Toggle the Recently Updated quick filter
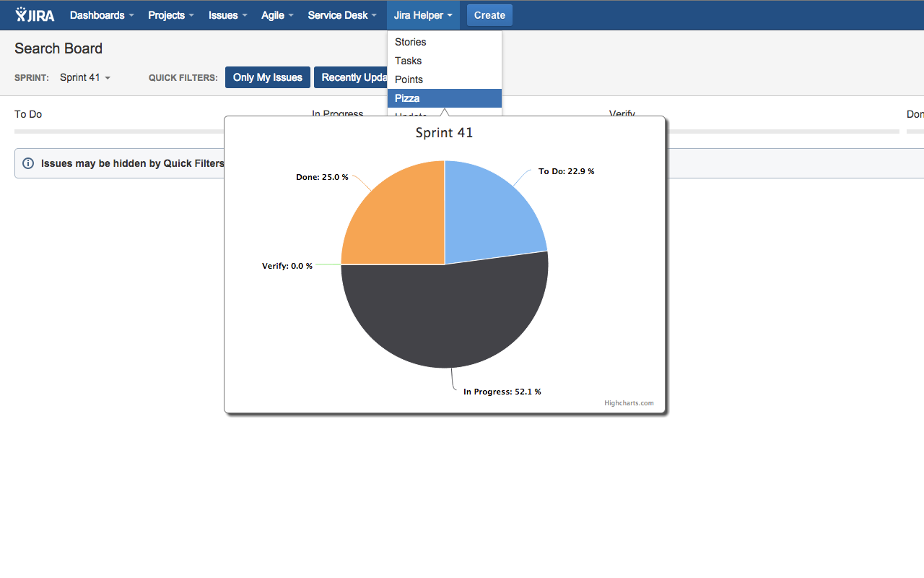Image resolution: width=924 pixels, height=578 pixels. click(351, 77)
